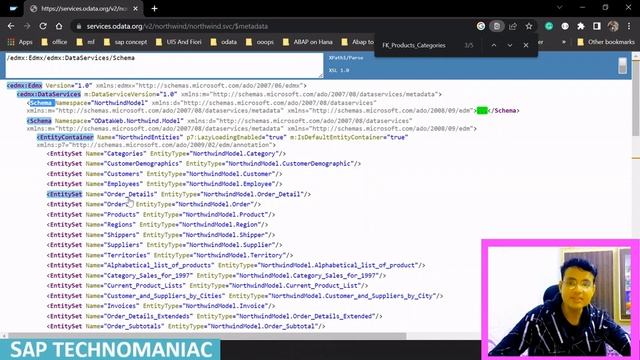This screenshot has height=360, width=640.
Task: Click the edmx:Edmx root element tag
Action: tap(24, 86)
